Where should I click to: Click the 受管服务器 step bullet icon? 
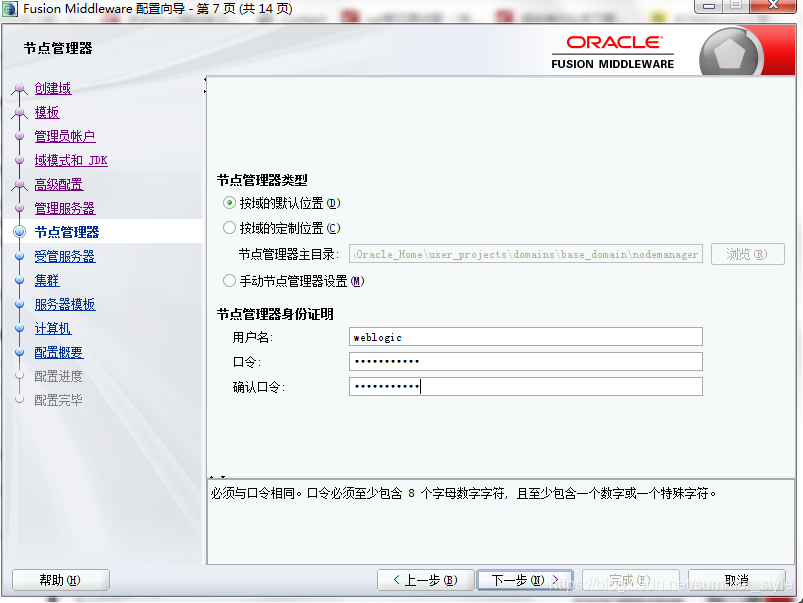coord(19,256)
